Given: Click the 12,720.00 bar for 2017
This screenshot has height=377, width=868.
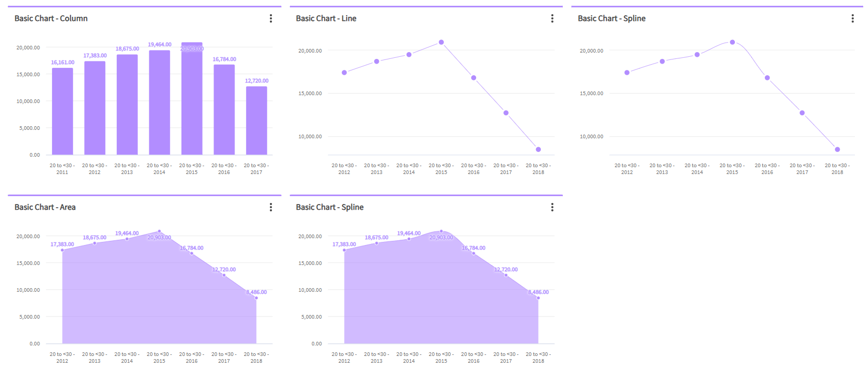Looking at the screenshot, I should click(x=256, y=121).
